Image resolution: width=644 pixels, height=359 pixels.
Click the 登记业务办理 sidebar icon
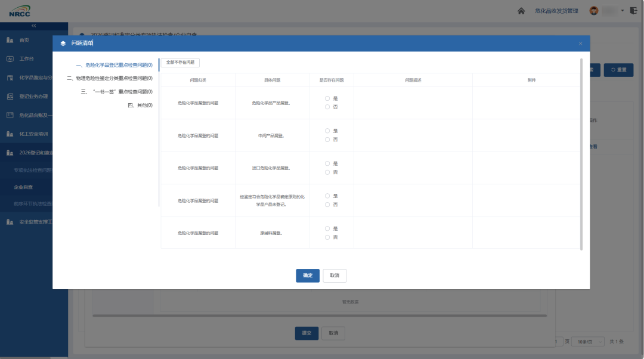[10, 96]
